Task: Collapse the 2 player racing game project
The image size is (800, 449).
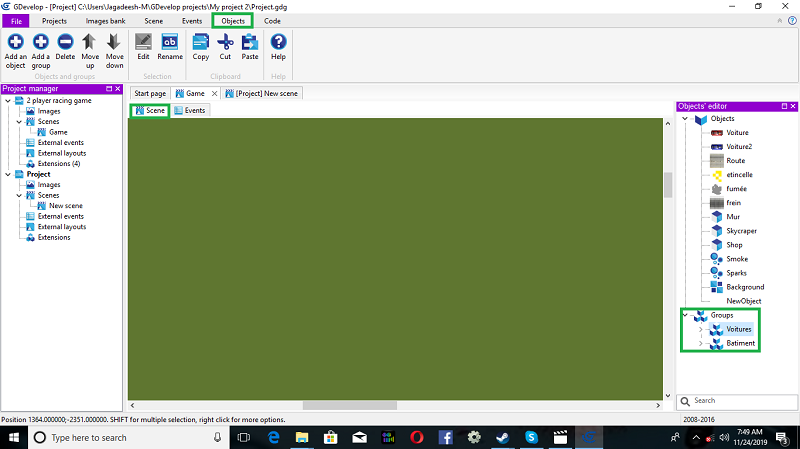Action: pos(8,101)
